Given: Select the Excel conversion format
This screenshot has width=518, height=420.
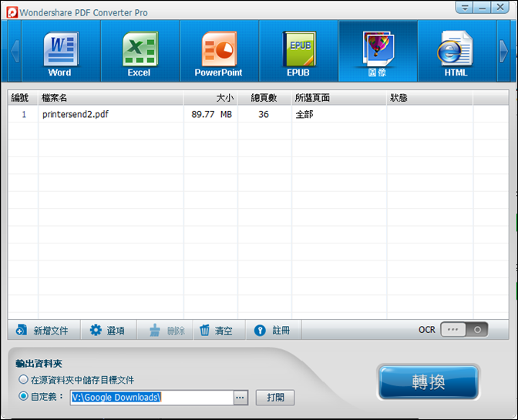Looking at the screenshot, I should click(x=140, y=51).
